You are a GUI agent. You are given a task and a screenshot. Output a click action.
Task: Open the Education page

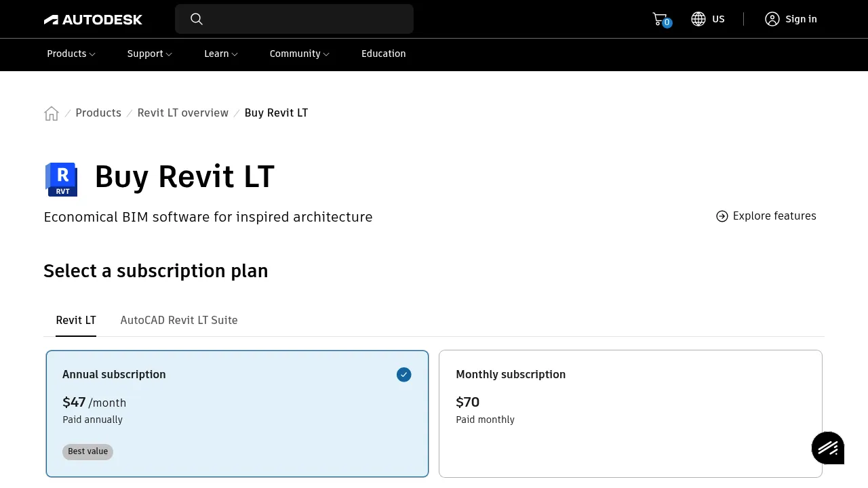384,54
